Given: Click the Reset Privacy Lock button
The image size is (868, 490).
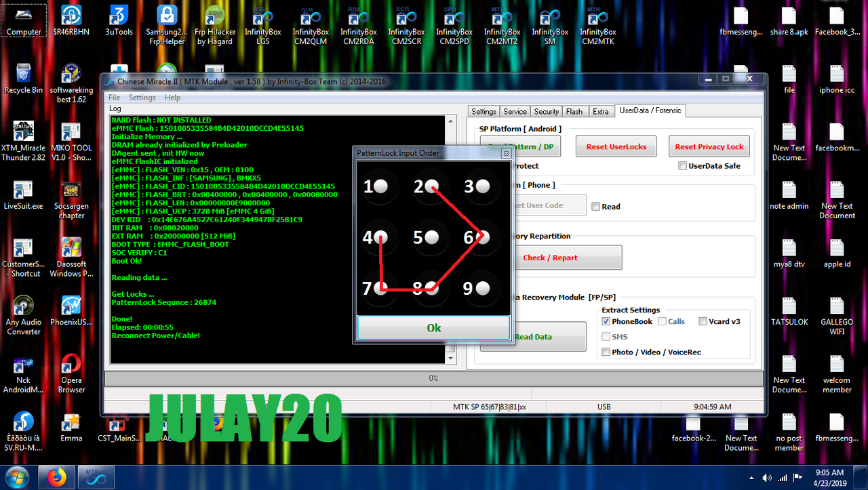Looking at the screenshot, I should (709, 146).
